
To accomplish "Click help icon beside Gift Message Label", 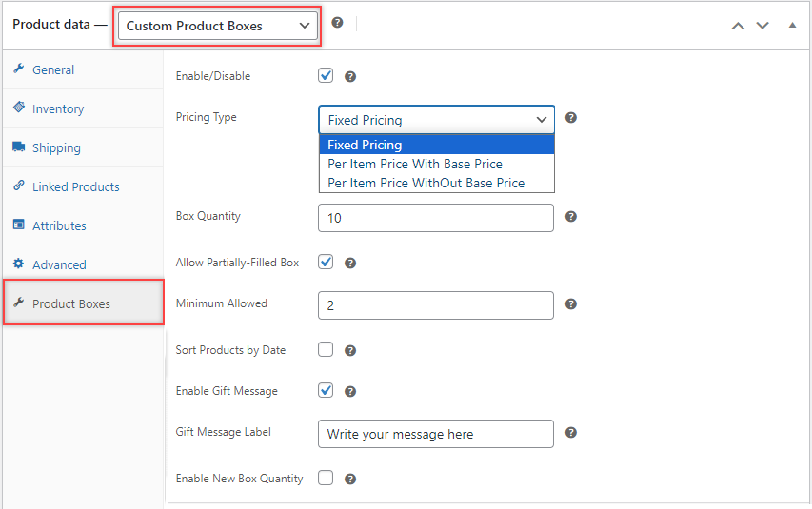I will tap(570, 432).
